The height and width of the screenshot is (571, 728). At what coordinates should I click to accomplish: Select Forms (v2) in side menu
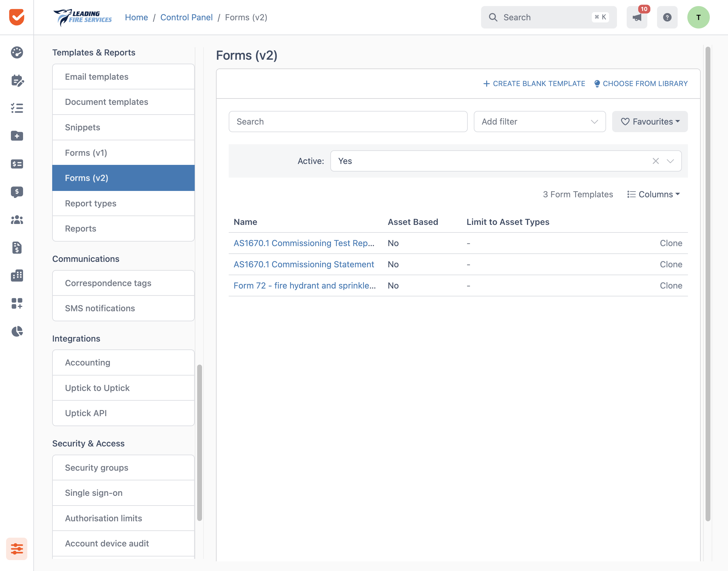pyautogui.click(x=123, y=178)
